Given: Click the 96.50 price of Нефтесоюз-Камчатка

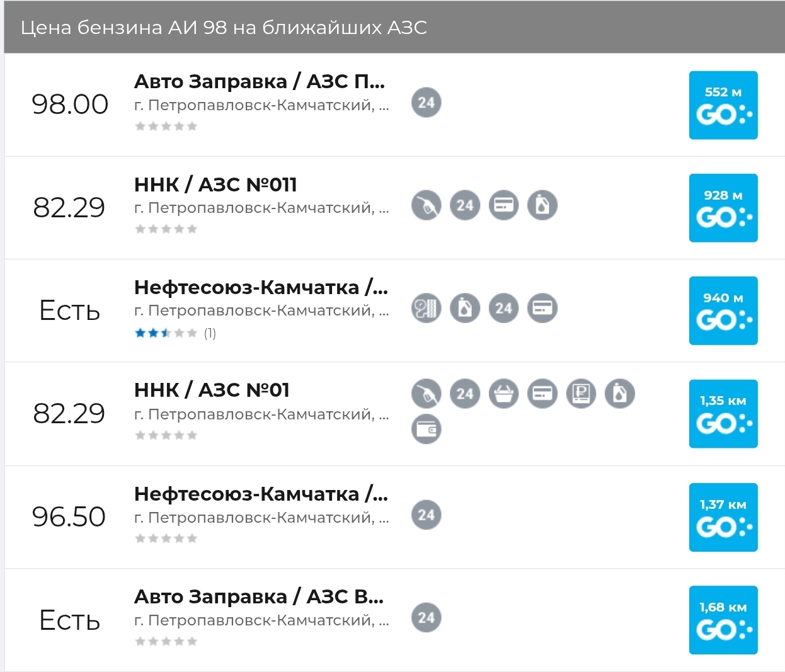Looking at the screenshot, I should (x=69, y=516).
